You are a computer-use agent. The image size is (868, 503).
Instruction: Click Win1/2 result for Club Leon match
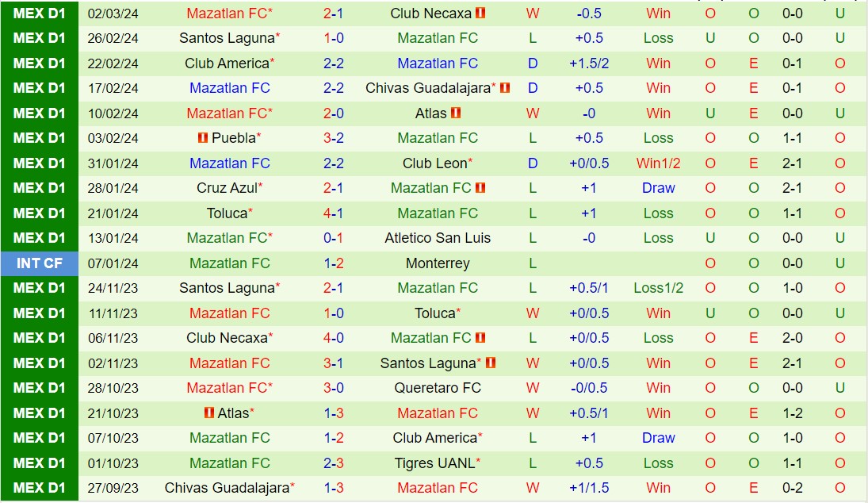(658, 163)
